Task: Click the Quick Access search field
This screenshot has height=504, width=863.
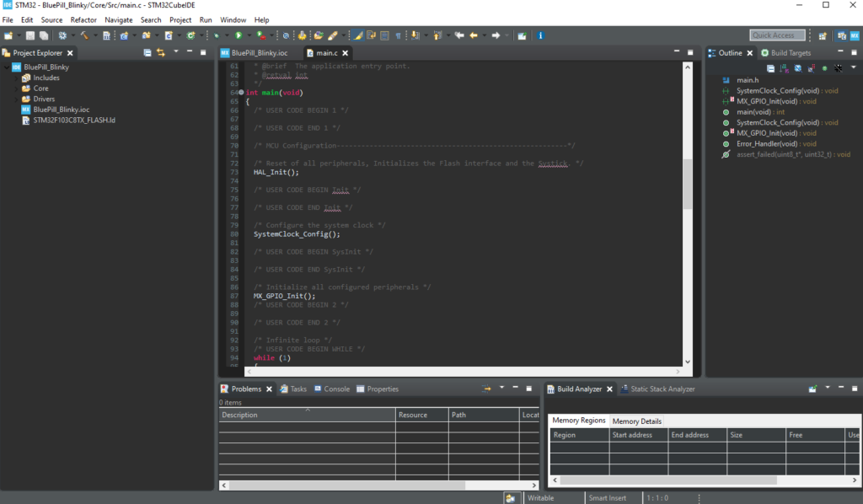Action: click(x=777, y=35)
